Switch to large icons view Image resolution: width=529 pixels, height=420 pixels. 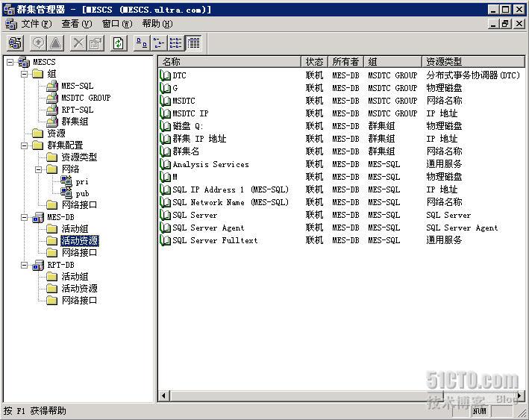coord(141,43)
